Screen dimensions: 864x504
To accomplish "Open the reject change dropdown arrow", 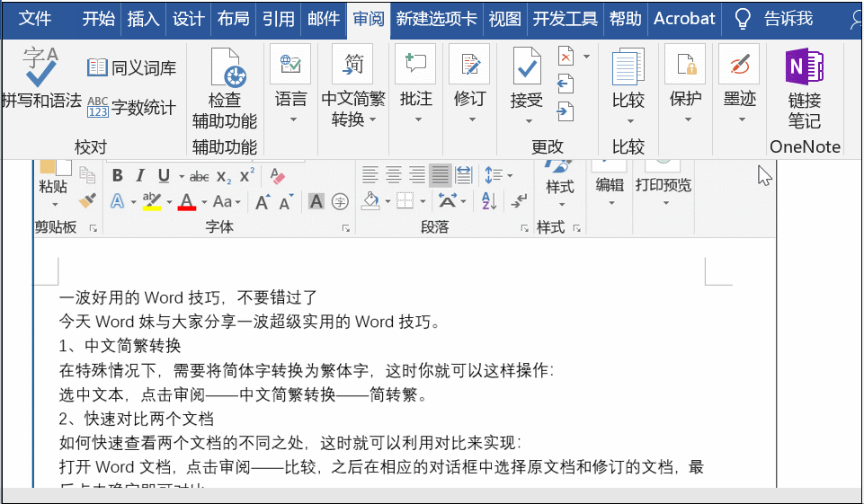I will 586,57.
